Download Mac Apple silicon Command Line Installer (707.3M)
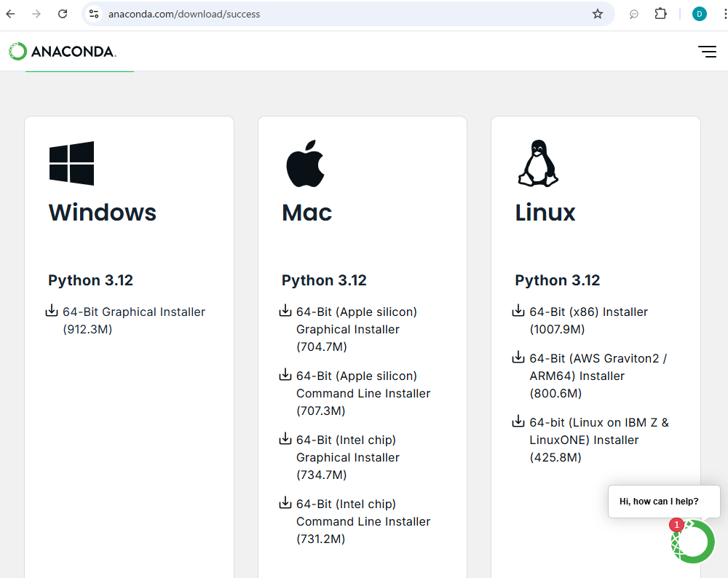728x578 pixels. pyautogui.click(x=363, y=393)
